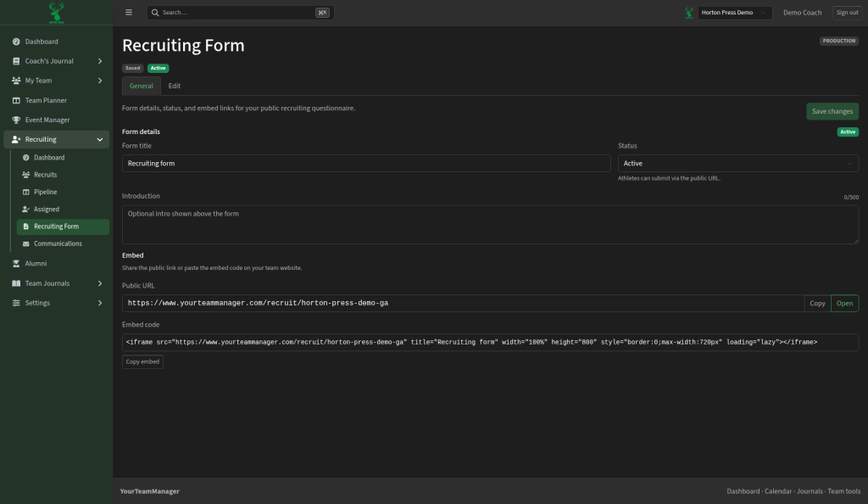The height and width of the screenshot is (504, 868).
Task: Click the Saved badge
Action: click(x=133, y=68)
